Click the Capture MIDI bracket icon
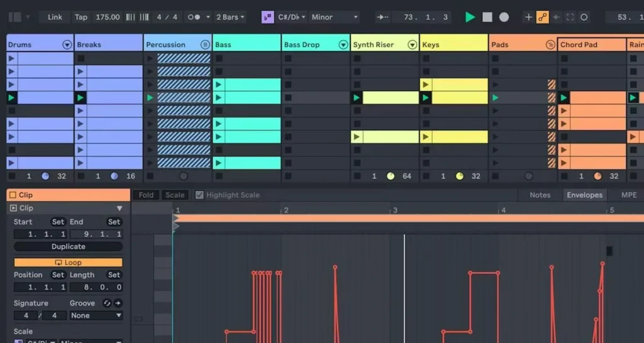644x343 pixels. point(570,17)
